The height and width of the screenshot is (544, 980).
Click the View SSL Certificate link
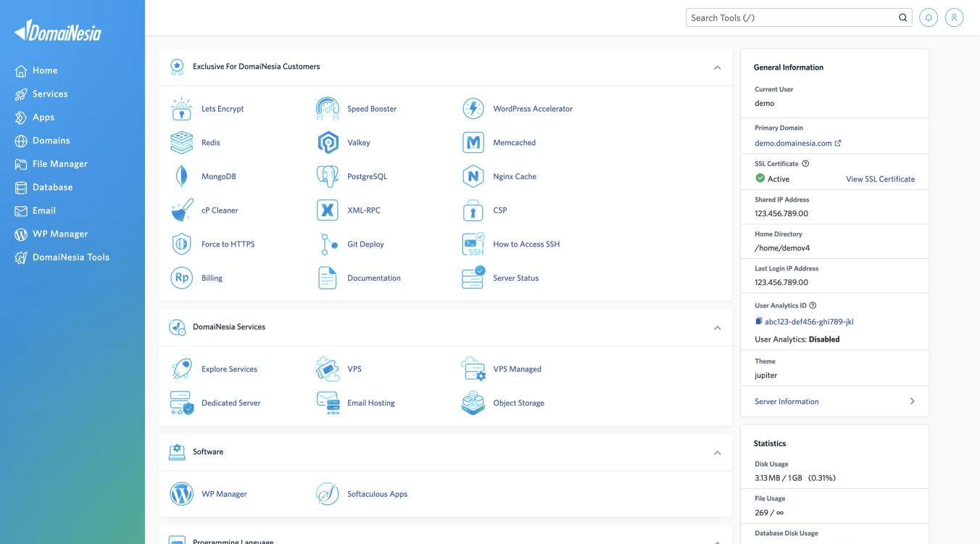click(881, 179)
